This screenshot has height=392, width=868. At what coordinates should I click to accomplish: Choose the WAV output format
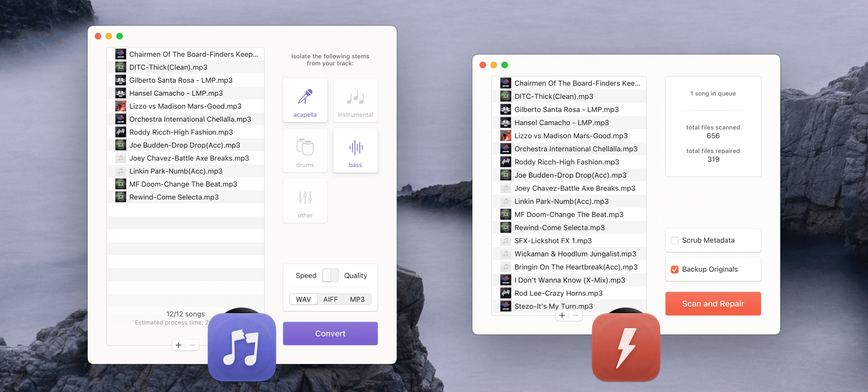(303, 299)
